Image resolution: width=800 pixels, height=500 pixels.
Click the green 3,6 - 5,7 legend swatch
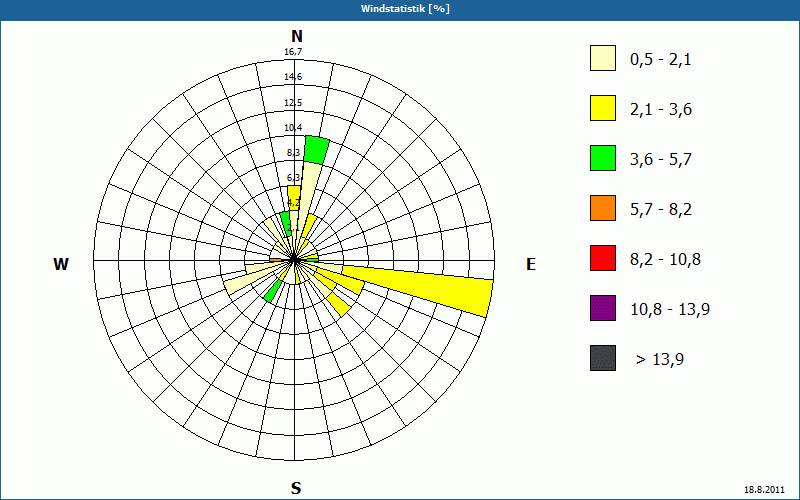(x=603, y=158)
